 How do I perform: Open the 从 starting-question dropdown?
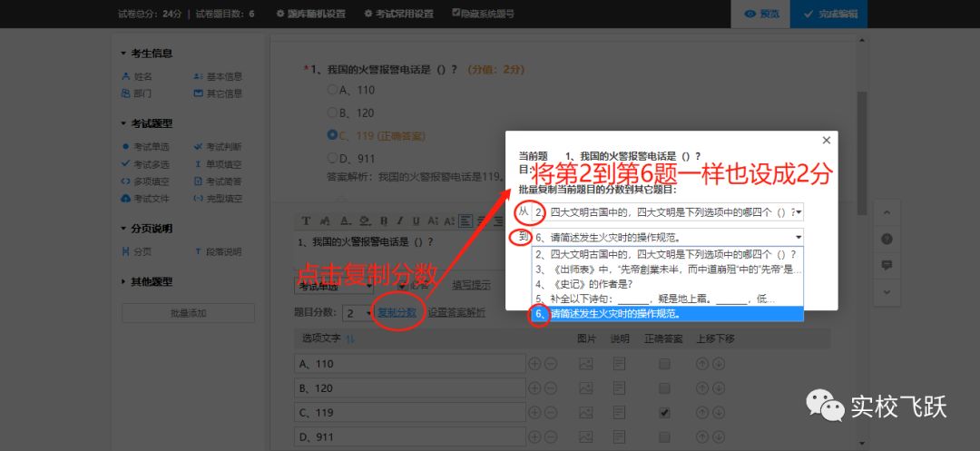coord(668,212)
